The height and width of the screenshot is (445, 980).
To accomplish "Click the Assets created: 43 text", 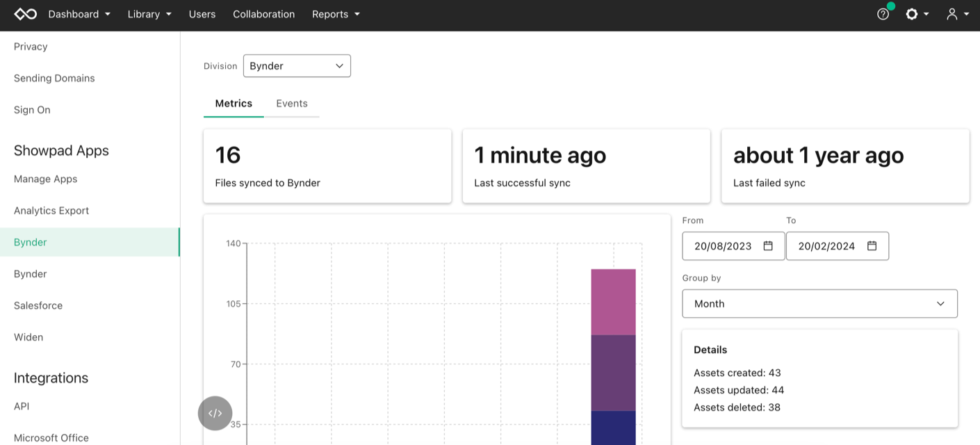I will (x=737, y=373).
